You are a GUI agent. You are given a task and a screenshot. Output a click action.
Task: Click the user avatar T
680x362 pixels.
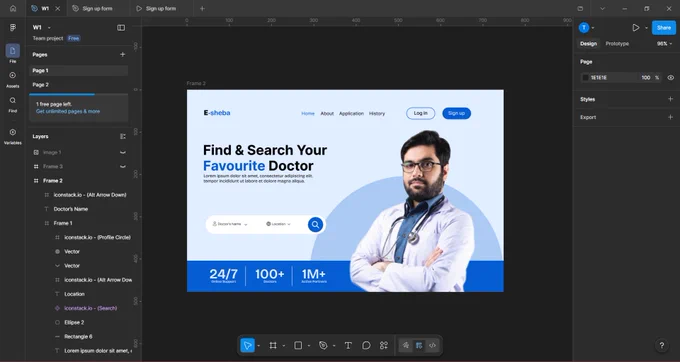click(x=584, y=28)
